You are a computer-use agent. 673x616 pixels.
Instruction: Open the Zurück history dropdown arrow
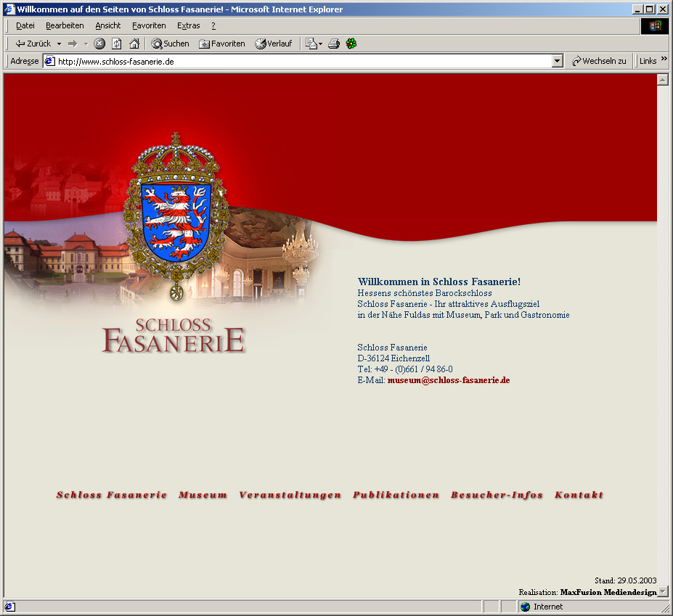point(60,44)
